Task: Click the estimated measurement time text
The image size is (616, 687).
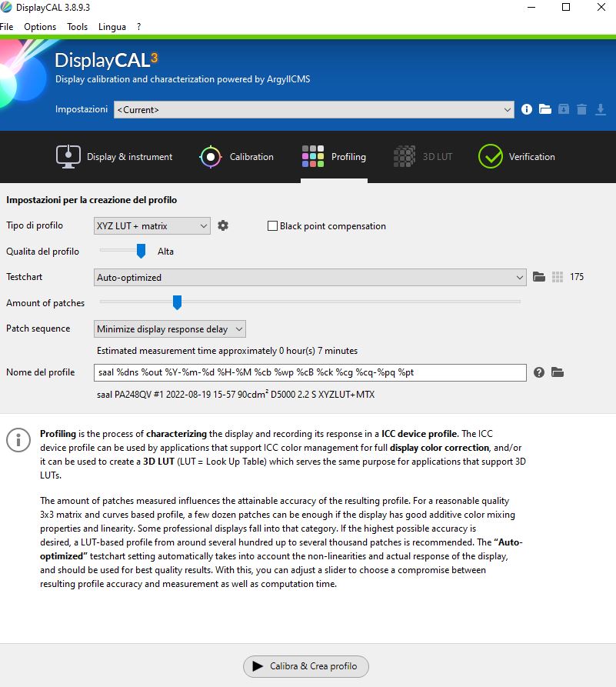Action: [227, 351]
